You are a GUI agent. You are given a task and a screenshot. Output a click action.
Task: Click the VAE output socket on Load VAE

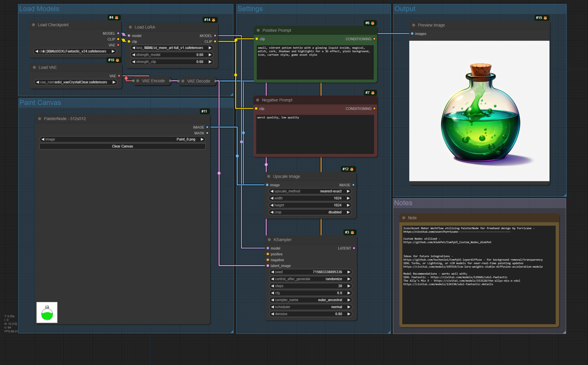119,76
